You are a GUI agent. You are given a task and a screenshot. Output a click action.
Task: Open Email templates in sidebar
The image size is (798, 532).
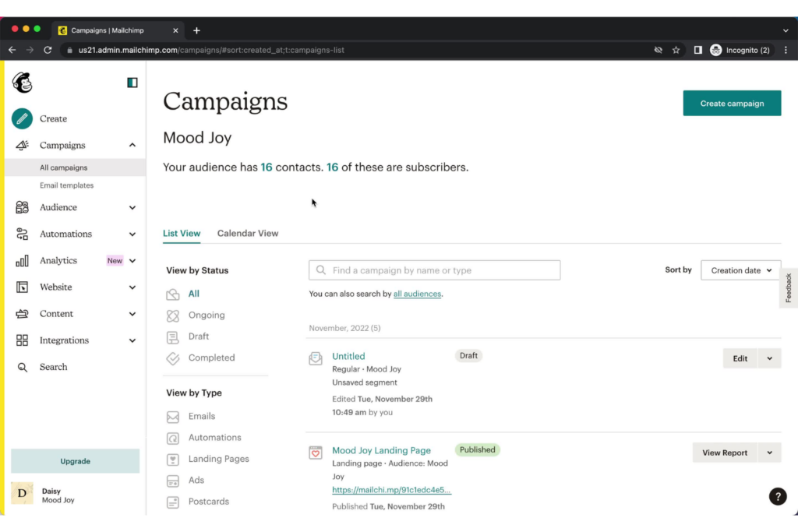point(67,185)
